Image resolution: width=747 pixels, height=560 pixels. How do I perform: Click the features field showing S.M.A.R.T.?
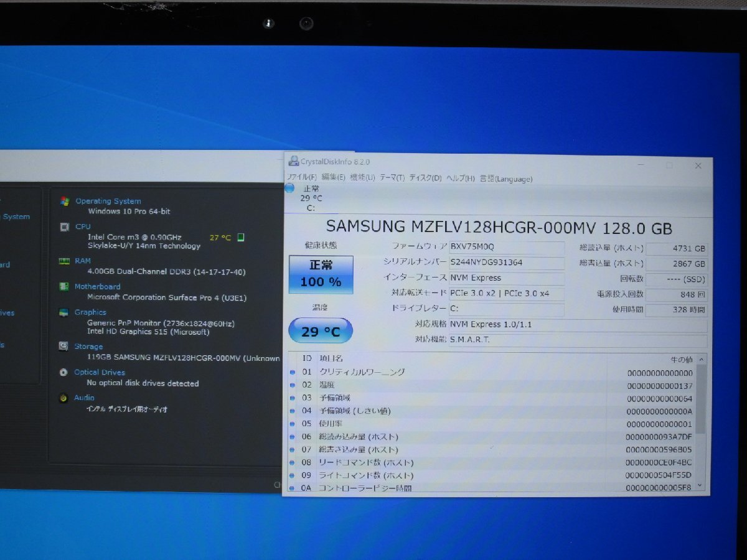click(578, 340)
